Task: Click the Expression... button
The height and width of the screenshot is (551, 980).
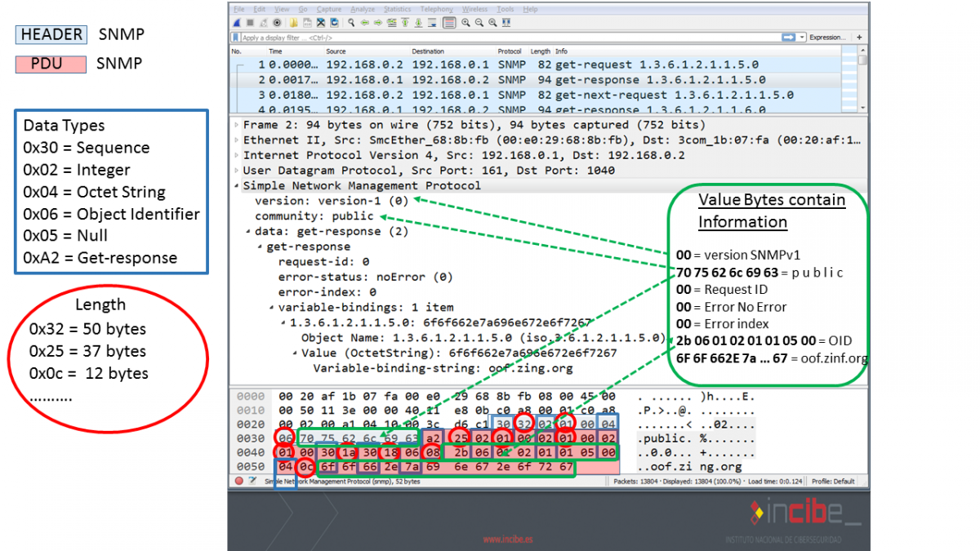Action: coord(827,38)
